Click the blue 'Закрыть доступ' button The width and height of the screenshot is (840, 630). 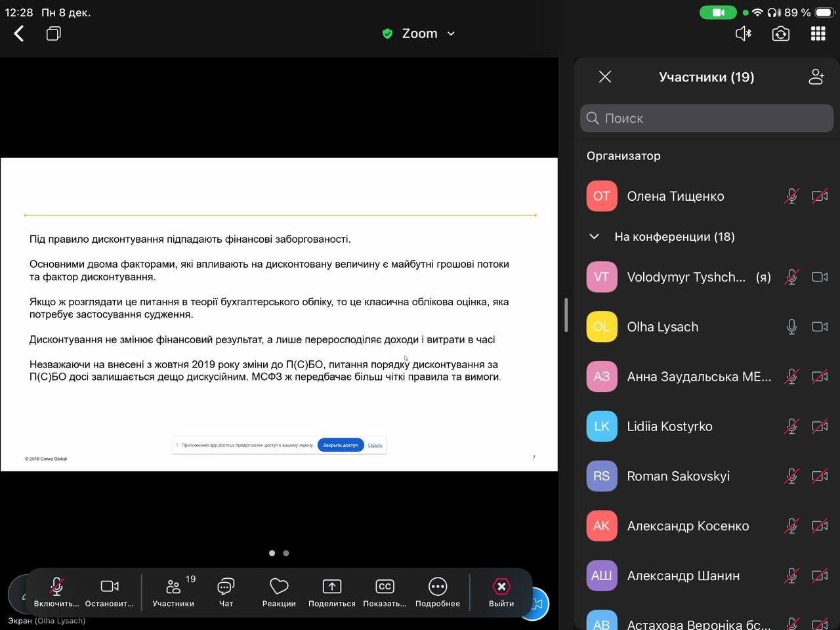[x=340, y=445]
